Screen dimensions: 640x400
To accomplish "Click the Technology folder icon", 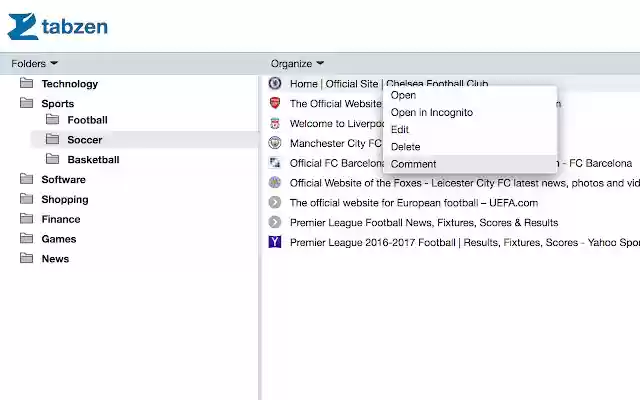I will (x=27, y=83).
